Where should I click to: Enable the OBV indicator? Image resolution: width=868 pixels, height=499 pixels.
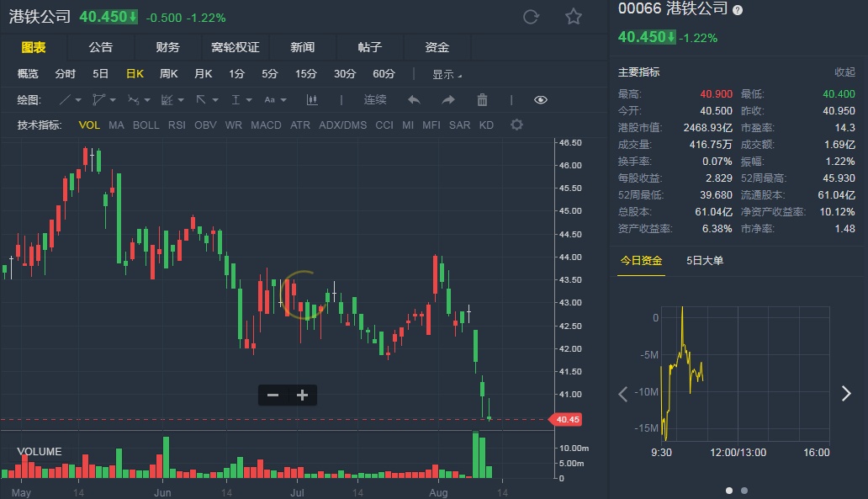(x=205, y=125)
